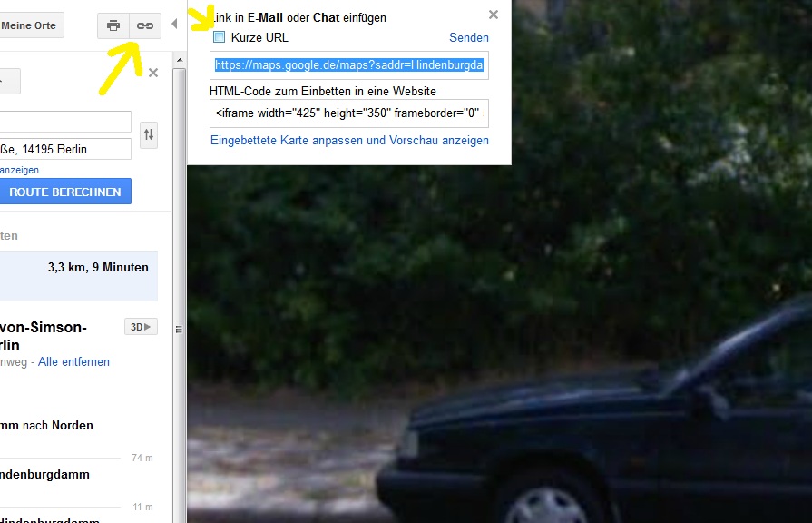Click the Senden link
This screenshot has width=812, height=523.
(469, 37)
